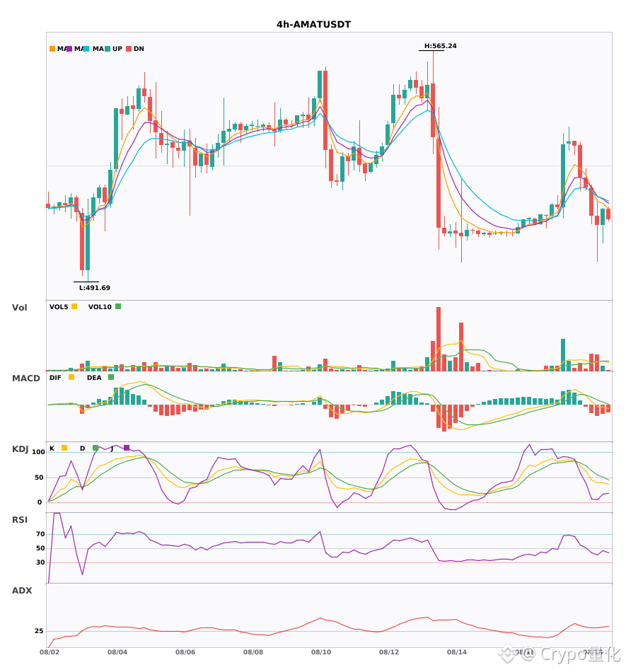Click the chart title 4h-AMATUSDT

[313, 25]
